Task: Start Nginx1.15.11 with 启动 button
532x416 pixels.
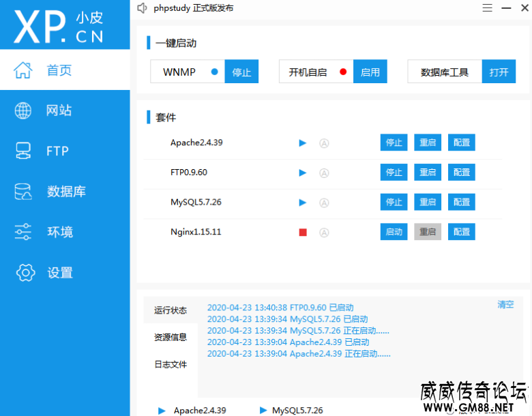Action: click(x=394, y=232)
